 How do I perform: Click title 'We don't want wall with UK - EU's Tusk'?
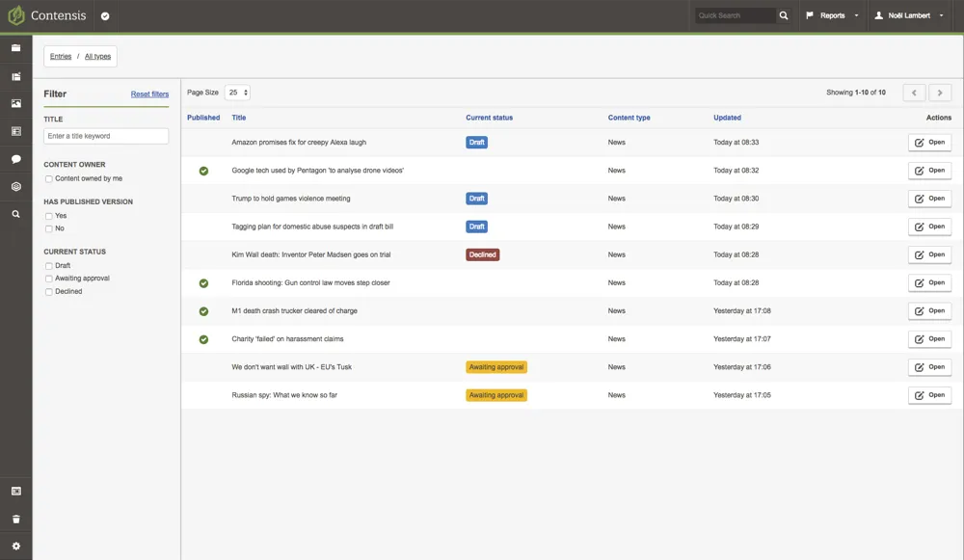click(x=291, y=367)
